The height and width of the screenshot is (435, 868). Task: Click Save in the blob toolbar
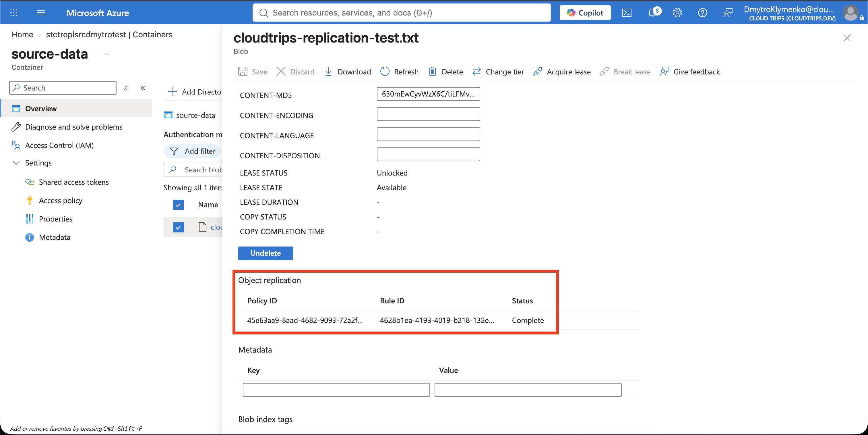[253, 72]
